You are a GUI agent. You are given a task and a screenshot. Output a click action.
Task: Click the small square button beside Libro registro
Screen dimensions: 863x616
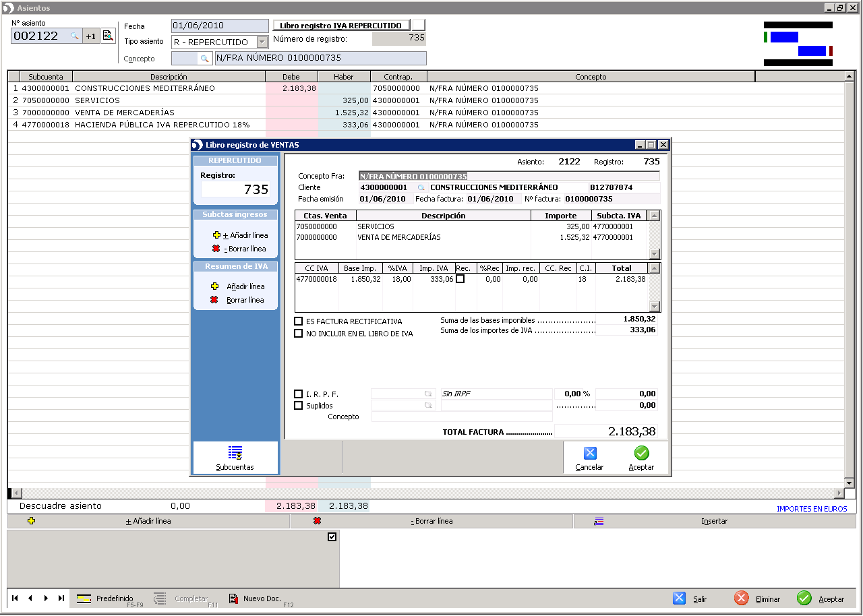419,26
